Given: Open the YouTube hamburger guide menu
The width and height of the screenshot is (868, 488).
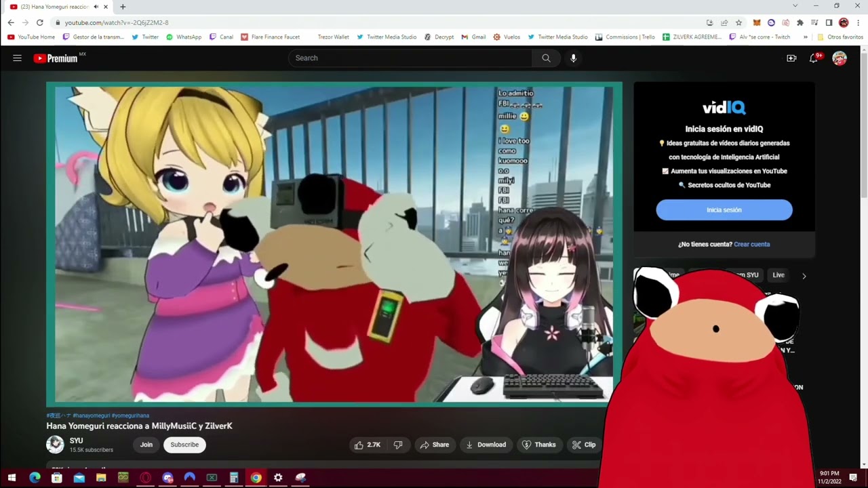Looking at the screenshot, I should tap(17, 58).
